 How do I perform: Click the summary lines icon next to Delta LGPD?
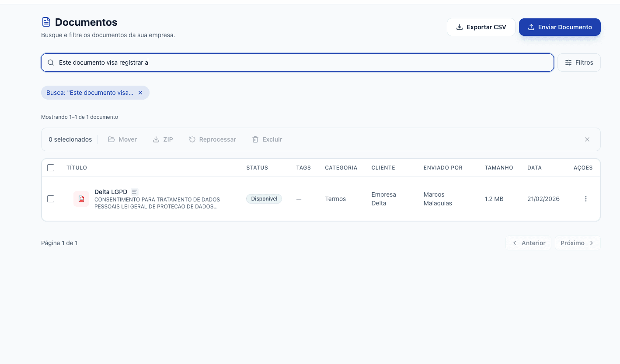click(134, 191)
